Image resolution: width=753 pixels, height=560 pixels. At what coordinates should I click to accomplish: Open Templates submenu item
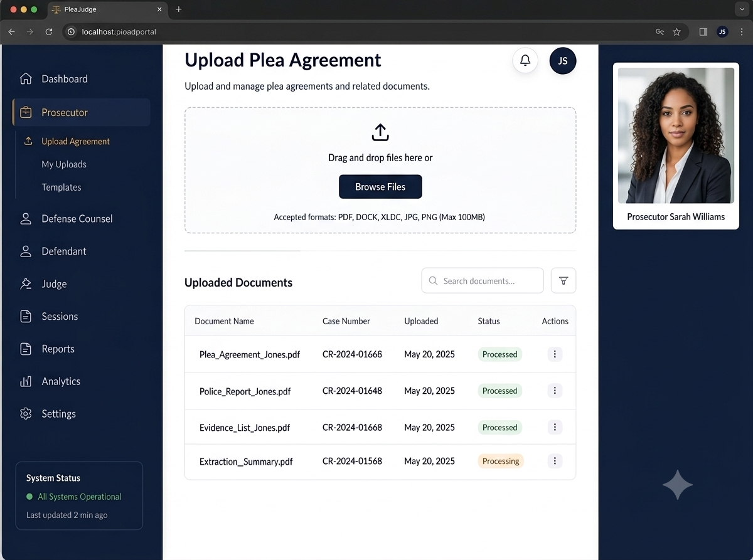click(x=61, y=188)
